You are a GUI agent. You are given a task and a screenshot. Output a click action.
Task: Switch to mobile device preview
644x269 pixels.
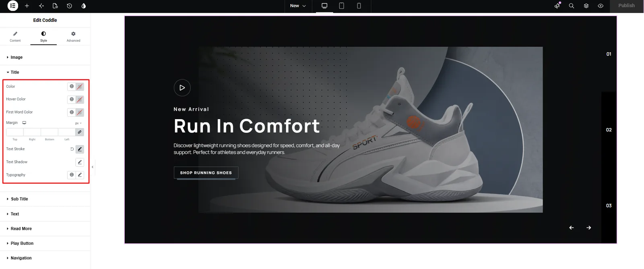[359, 6]
